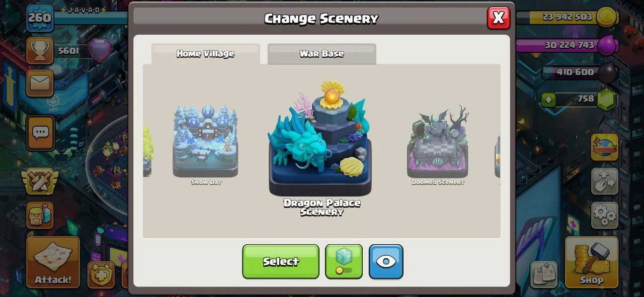Tap the Attack! map button
The width and height of the screenshot is (644, 297).
pyautogui.click(x=53, y=262)
